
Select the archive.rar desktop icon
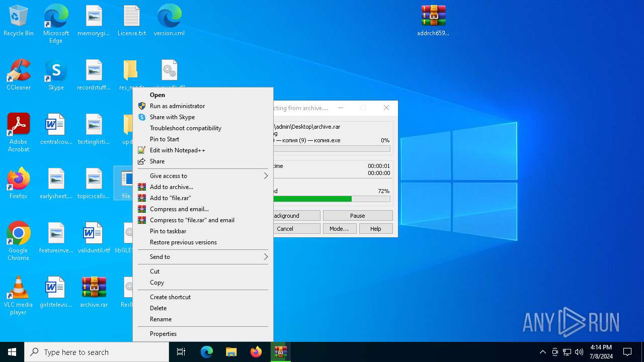tap(94, 293)
